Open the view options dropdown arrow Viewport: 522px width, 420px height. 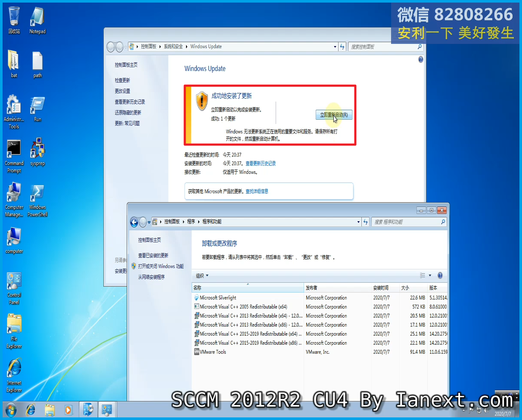[430, 275]
